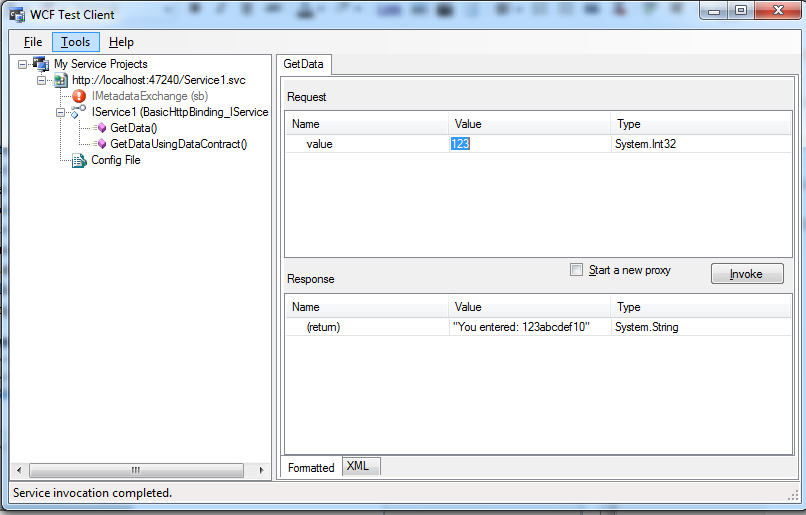Click the Response grid Value column header
806x515 pixels.
(529, 307)
